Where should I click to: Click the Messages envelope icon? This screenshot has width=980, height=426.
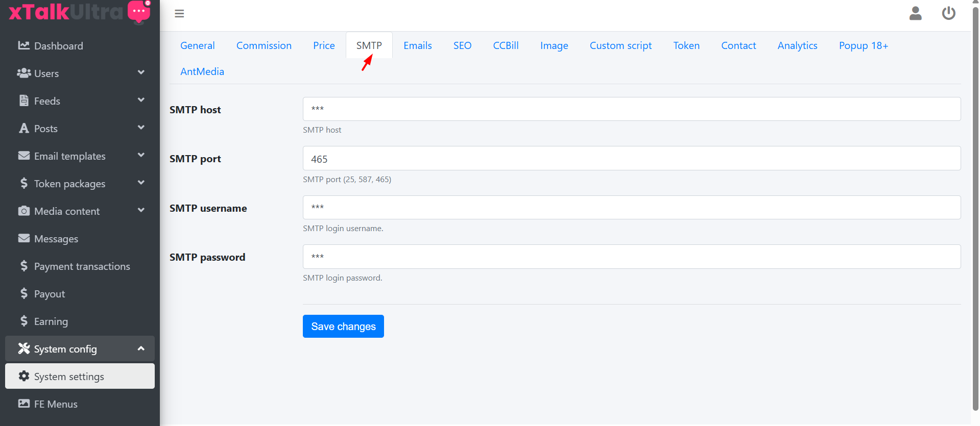pyautogui.click(x=23, y=238)
